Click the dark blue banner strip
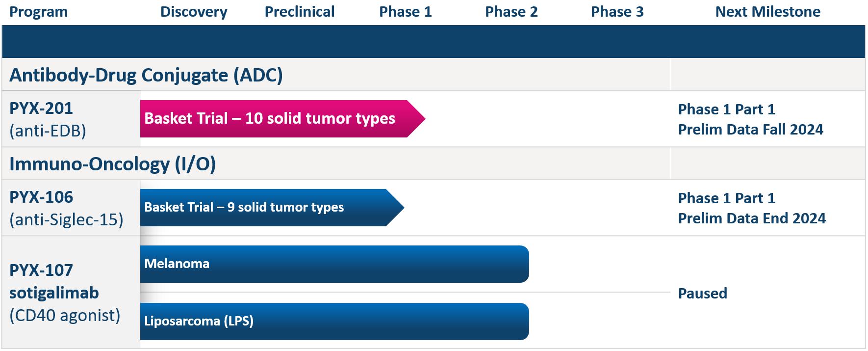868x351 pixels. 434,42
